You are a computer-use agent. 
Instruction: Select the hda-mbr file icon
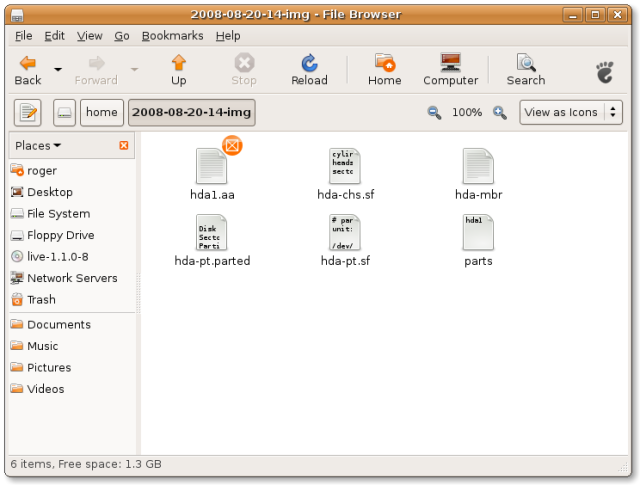[478, 166]
